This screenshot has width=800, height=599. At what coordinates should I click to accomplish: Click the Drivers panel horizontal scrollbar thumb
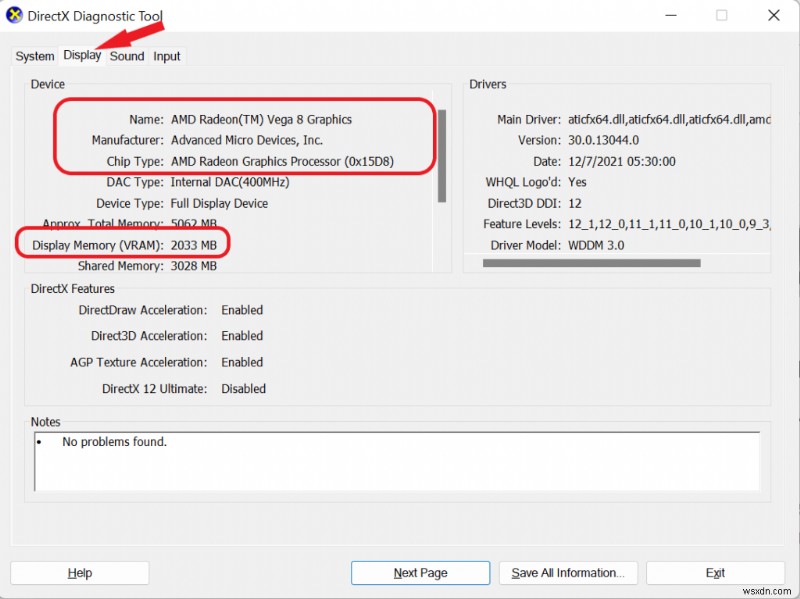click(x=591, y=263)
